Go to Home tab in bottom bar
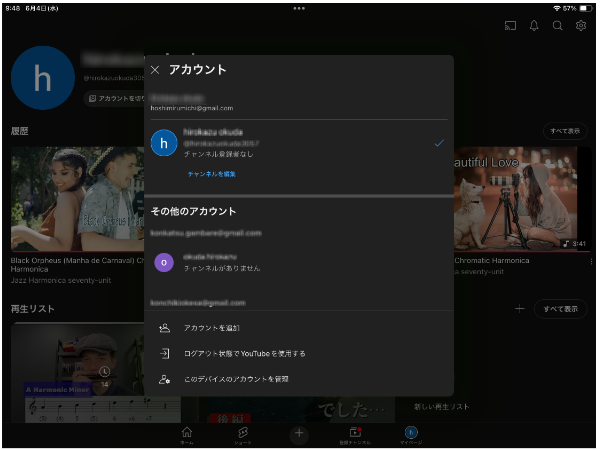 click(x=187, y=435)
